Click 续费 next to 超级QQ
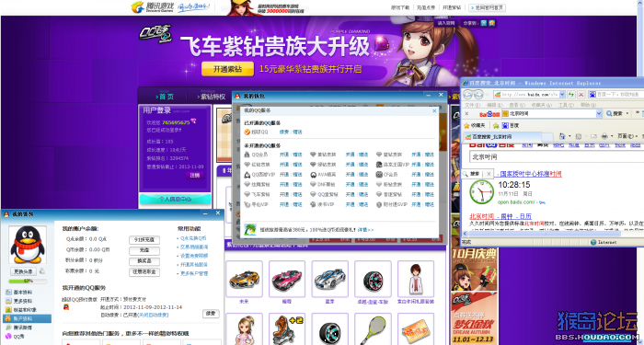644x345 pixels. pos(283,132)
